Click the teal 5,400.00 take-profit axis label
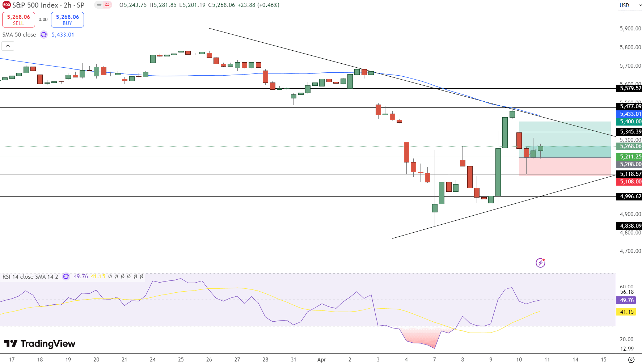 [629, 122]
